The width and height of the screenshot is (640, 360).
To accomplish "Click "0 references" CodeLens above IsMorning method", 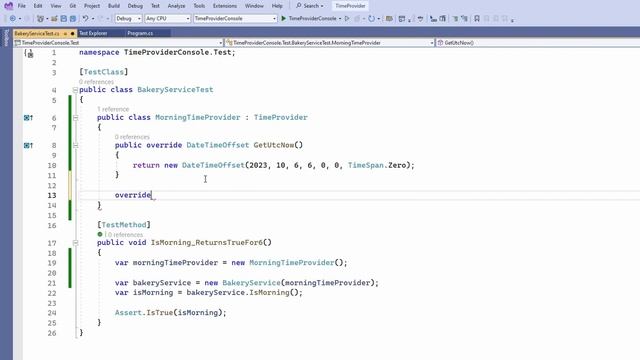I will pyautogui.click(x=125, y=235).
